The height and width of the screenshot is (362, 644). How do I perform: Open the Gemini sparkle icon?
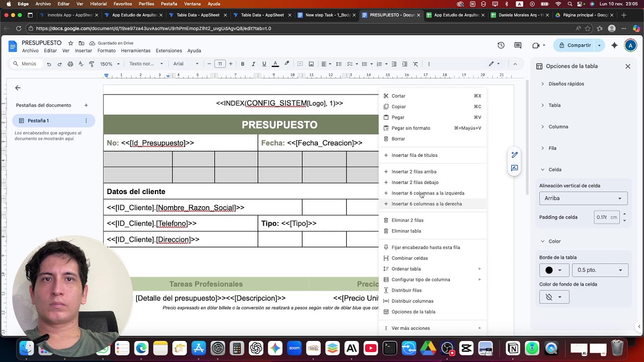click(614, 45)
